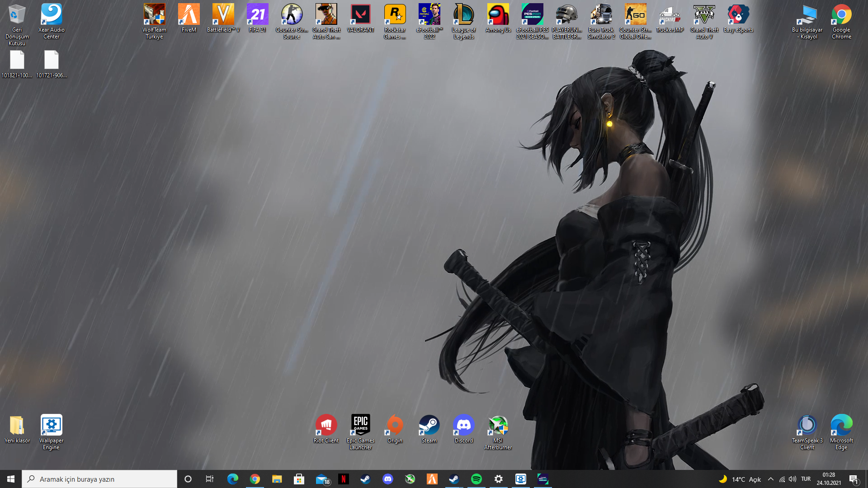The image size is (868, 488).
Task: Click the Epic Games Launcher desktop icon
Action: click(361, 432)
